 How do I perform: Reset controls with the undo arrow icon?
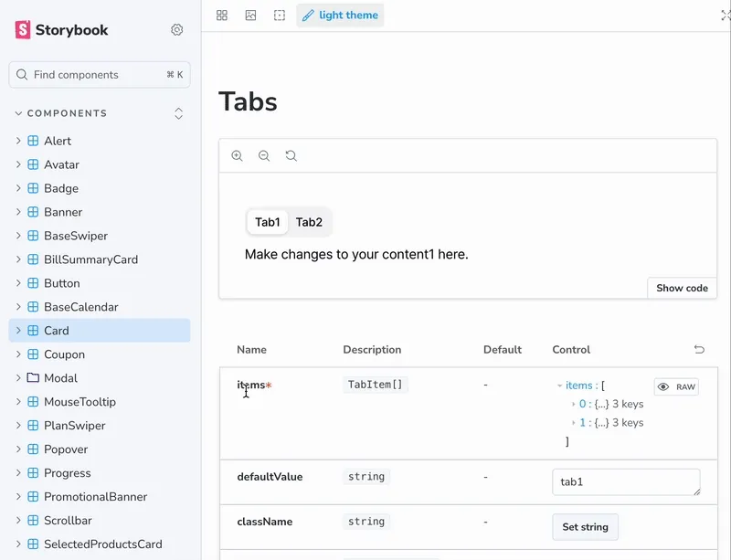[x=699, y=349]
